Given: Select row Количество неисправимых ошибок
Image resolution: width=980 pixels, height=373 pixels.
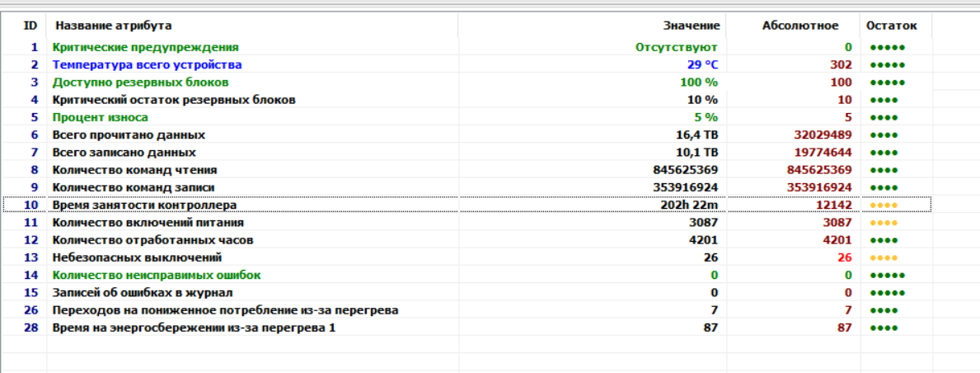Looking at the screenshot, I should coord(467,275).
